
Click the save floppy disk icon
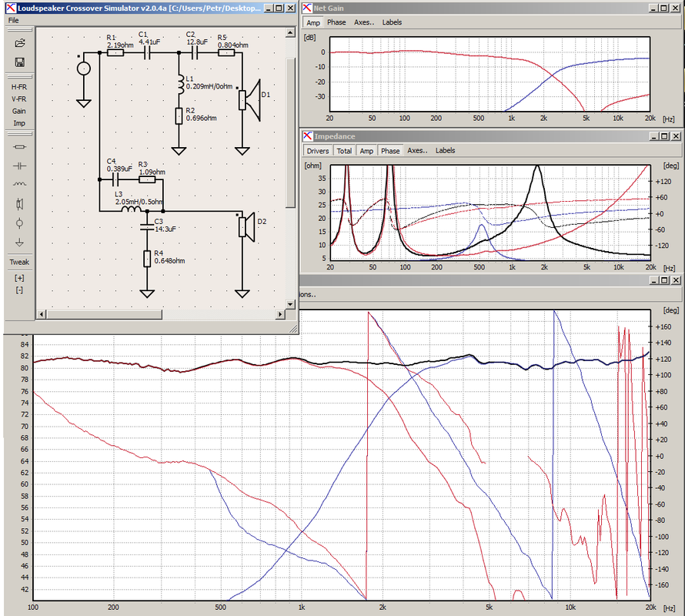coord(20,62)
